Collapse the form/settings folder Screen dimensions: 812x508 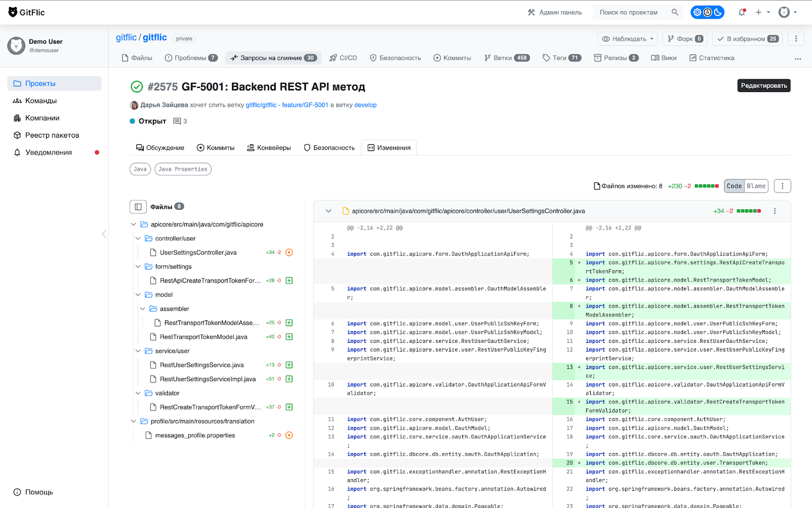[138, 267]
